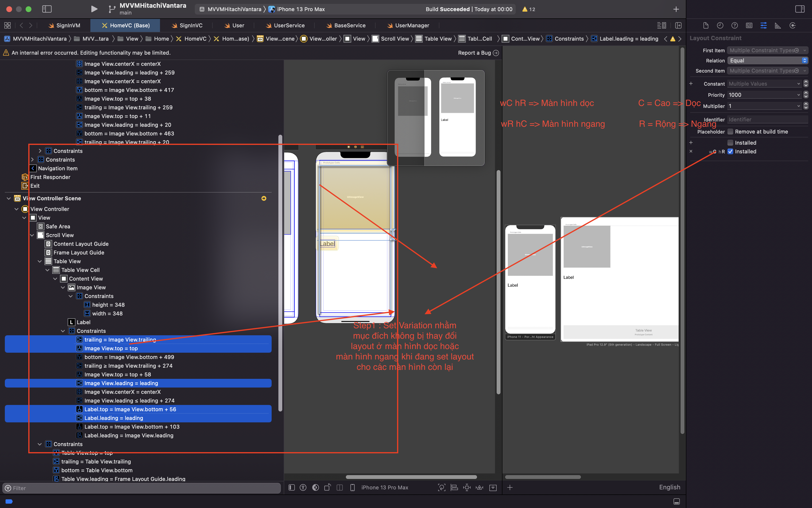Run the project with the play button

94,9
